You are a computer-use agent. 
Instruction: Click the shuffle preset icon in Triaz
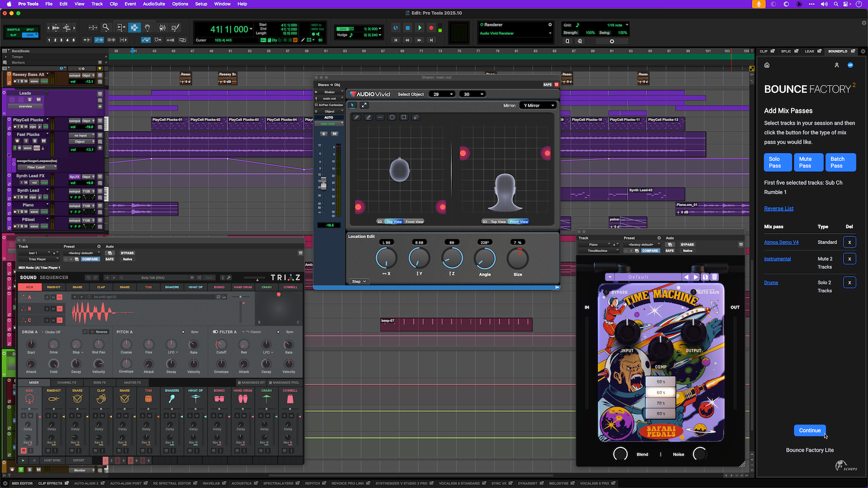tap(199, 278)
